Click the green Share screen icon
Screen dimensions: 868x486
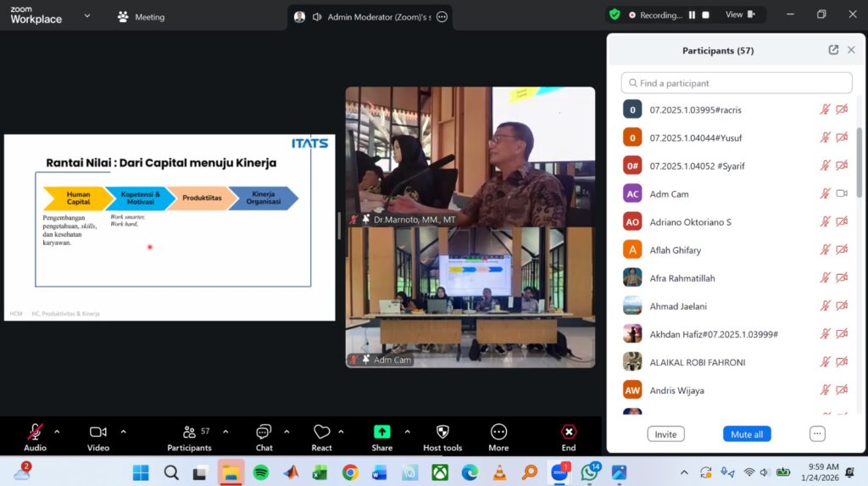coord(381,433)
